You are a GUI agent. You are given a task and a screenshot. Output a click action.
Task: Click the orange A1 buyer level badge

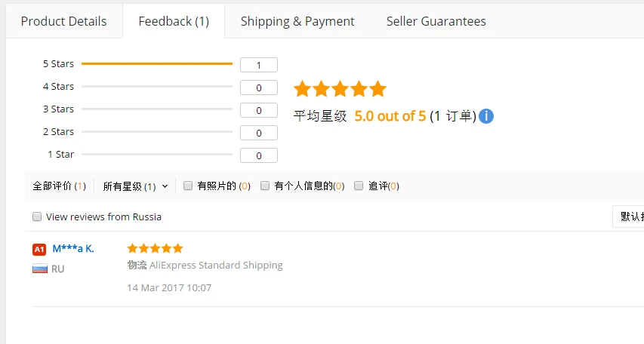coord(39,249)
